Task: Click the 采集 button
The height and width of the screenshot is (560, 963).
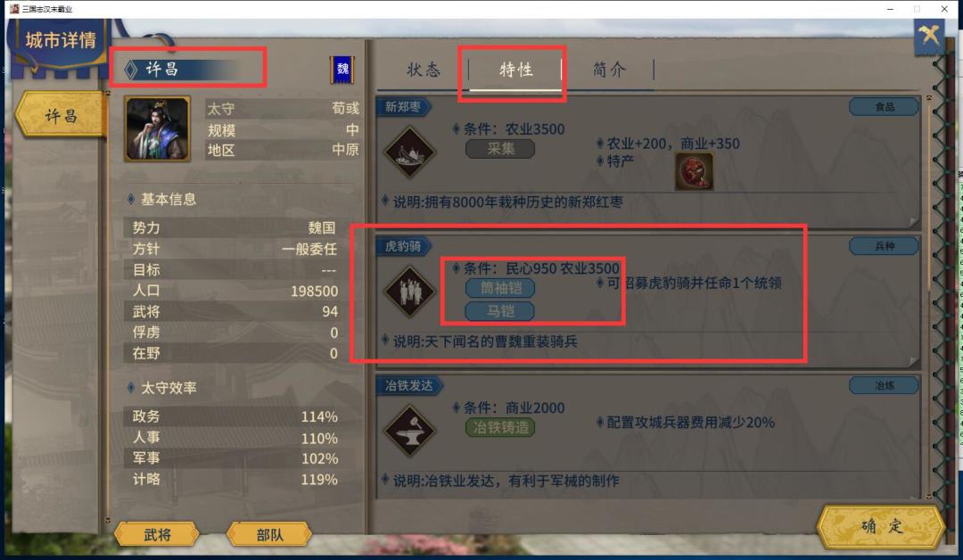Action: (500, 149)
